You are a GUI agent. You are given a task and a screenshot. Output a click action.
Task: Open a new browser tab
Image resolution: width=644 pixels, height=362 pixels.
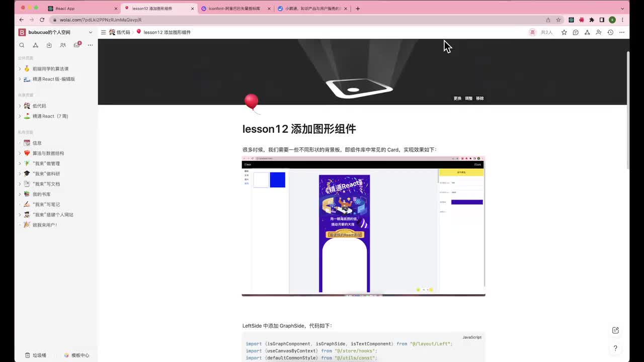358,9
